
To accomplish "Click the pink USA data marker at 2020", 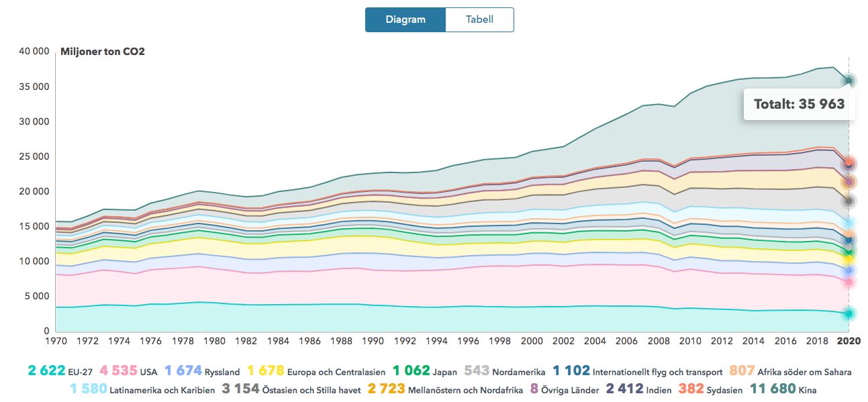I will tap(849, 282).
